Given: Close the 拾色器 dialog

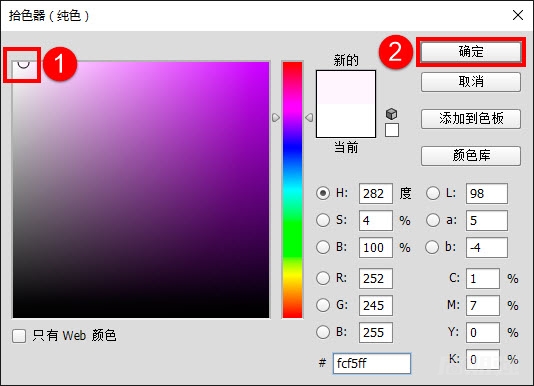Looking at the screenshot, I should point(518,15).
